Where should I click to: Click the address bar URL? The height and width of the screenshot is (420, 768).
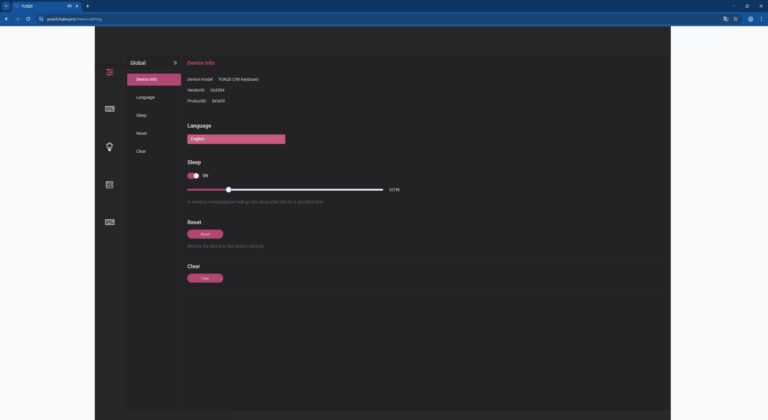pyautogui.click(x=74, y=19)
